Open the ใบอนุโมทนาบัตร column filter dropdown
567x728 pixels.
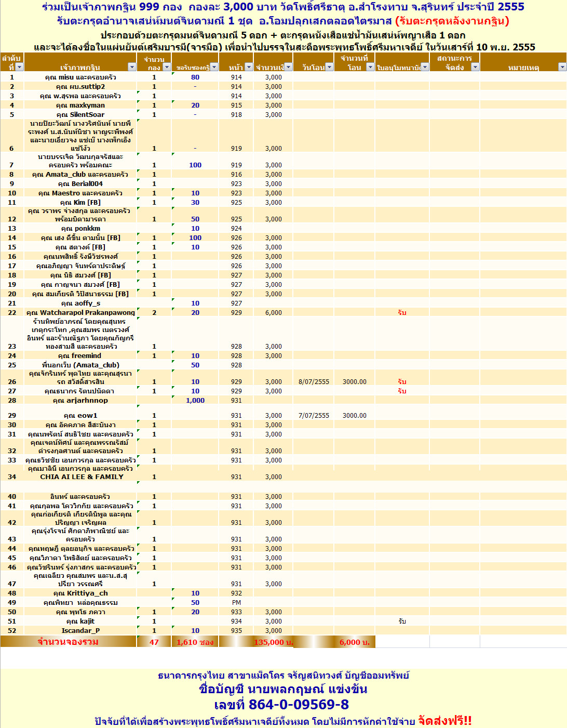click(425, 67)
